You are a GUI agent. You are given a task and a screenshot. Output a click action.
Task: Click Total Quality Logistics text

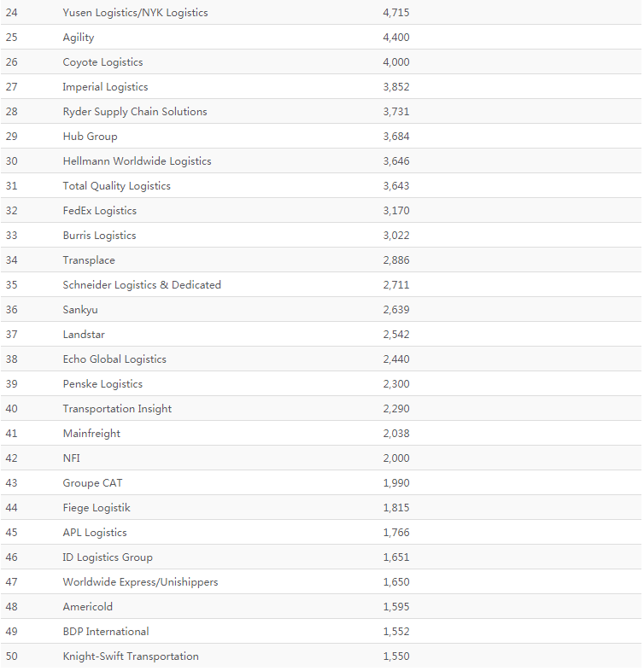coord(116,186)
